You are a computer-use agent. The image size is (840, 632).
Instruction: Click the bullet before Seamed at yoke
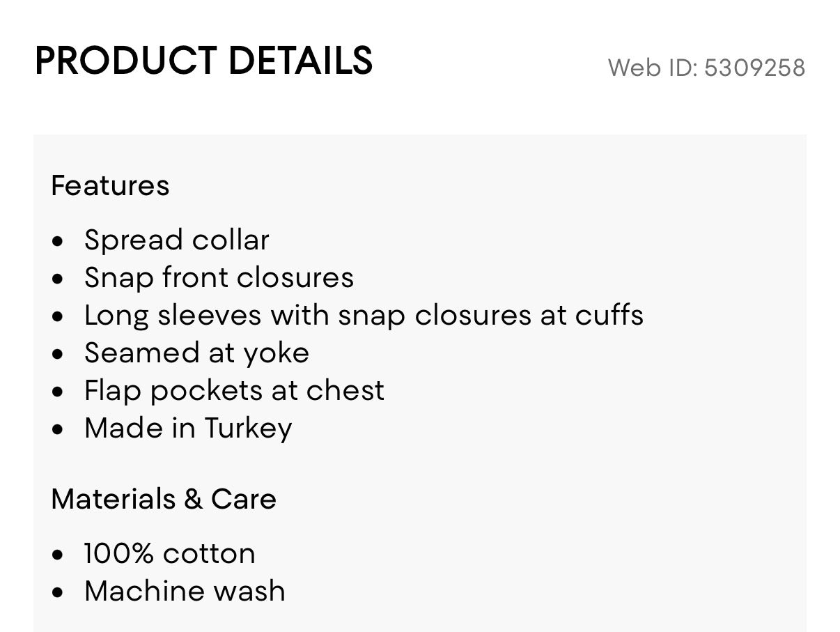coord(58,355)
